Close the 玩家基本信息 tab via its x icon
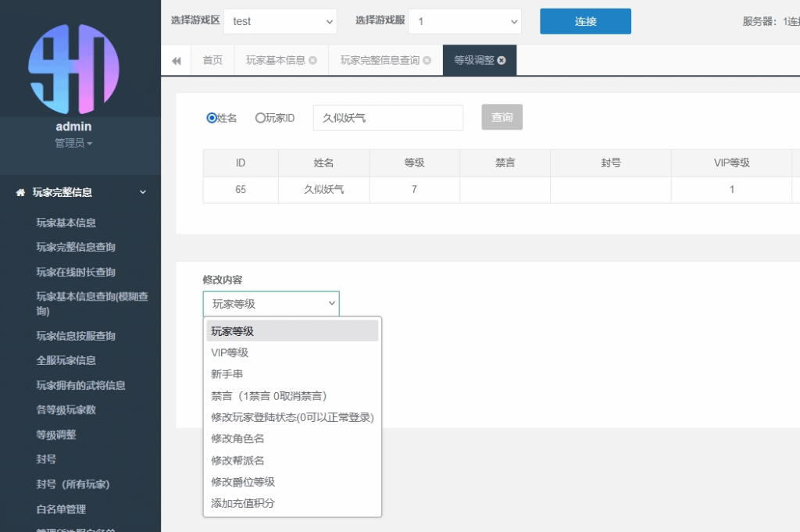Screen dimensions: 800x532 [x=313, y=61]
